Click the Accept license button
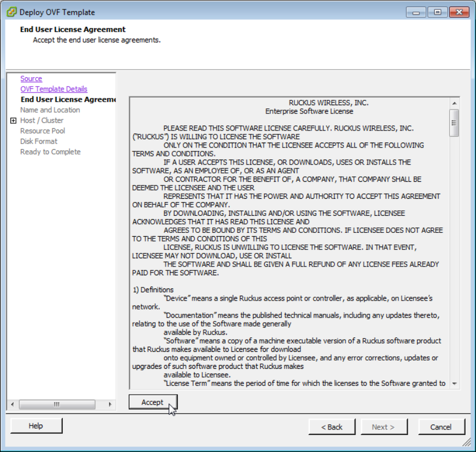476x452 pixels. (x=153, y=402)
